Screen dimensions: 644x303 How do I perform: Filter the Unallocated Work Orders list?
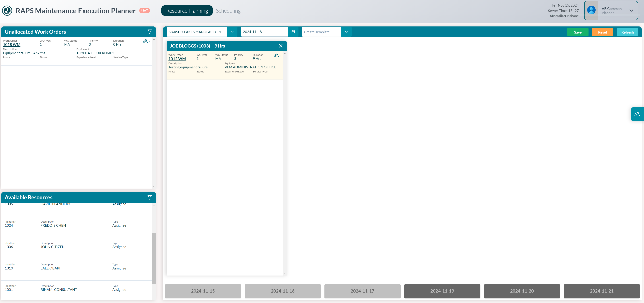coord(150,32)
